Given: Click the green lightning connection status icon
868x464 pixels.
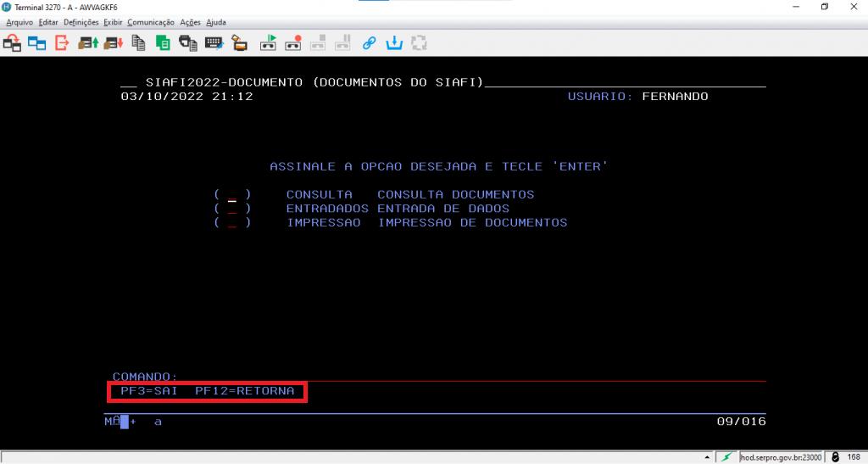Looking at the screenshot, I should [726, 457].
